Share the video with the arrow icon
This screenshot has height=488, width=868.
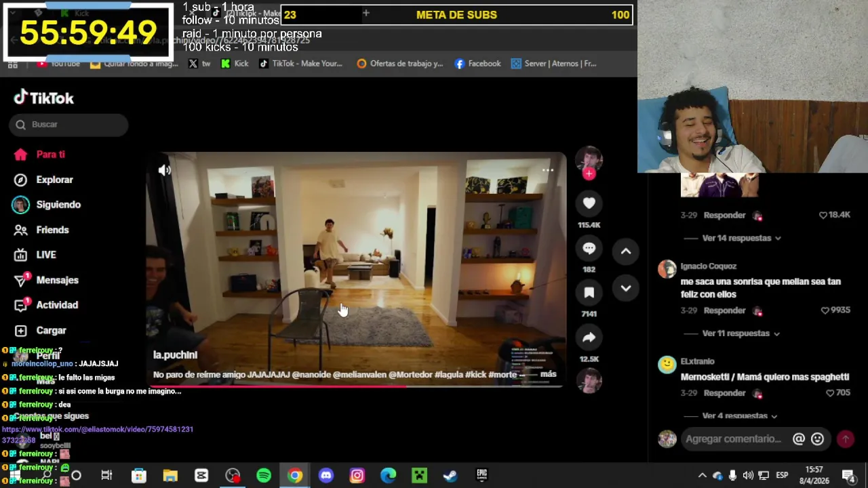click(x=589, y=338)
